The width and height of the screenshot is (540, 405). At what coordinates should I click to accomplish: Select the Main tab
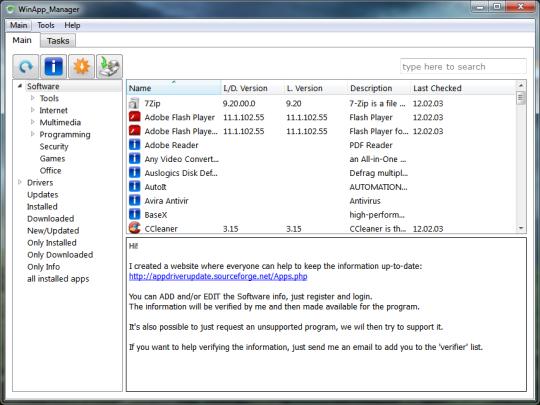tap(22, 40)
